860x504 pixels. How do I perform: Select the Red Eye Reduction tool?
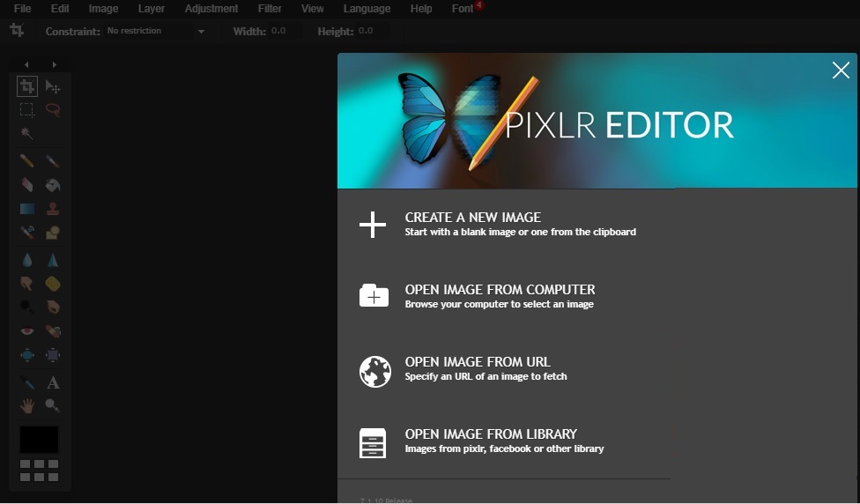(26, 331)
